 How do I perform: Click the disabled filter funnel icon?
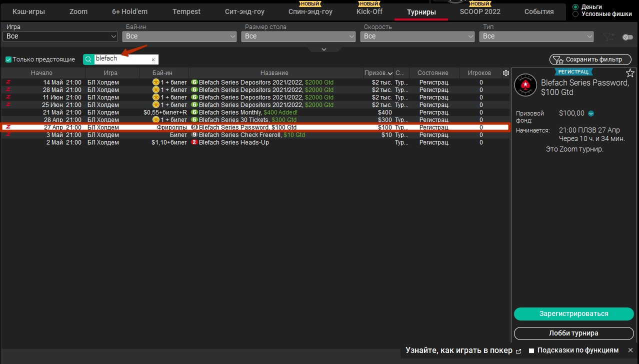click(608, 36)
